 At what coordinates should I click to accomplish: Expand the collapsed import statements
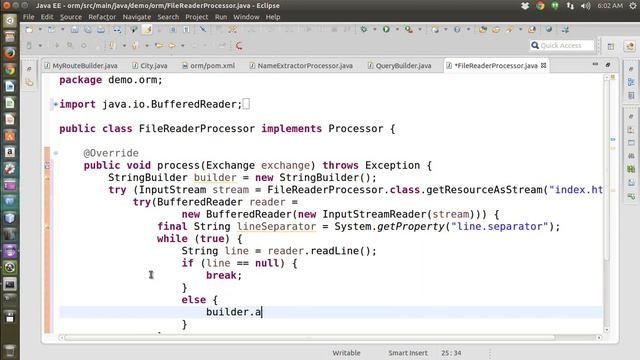[x=55, y=104]
